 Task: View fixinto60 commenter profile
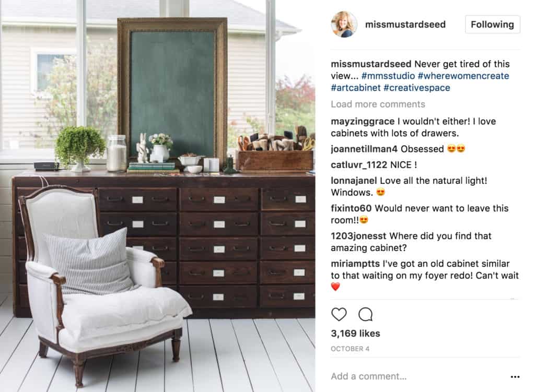pyautogui.click(x=351, y=208)
